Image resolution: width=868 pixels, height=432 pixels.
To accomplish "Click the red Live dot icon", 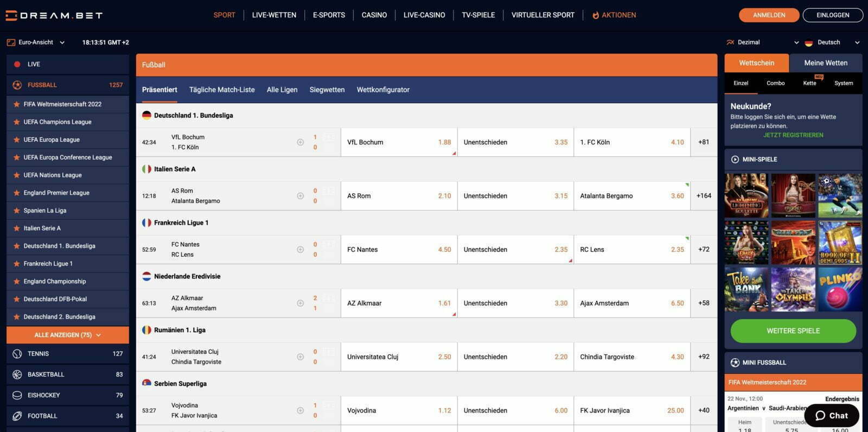I will (x=17, y=64).
